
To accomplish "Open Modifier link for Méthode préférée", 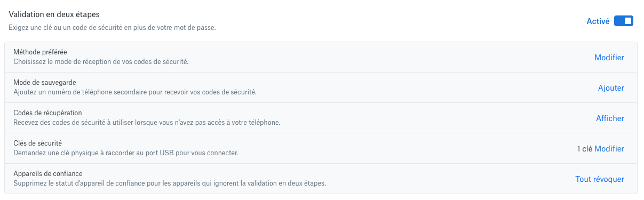I will point(609,58).
